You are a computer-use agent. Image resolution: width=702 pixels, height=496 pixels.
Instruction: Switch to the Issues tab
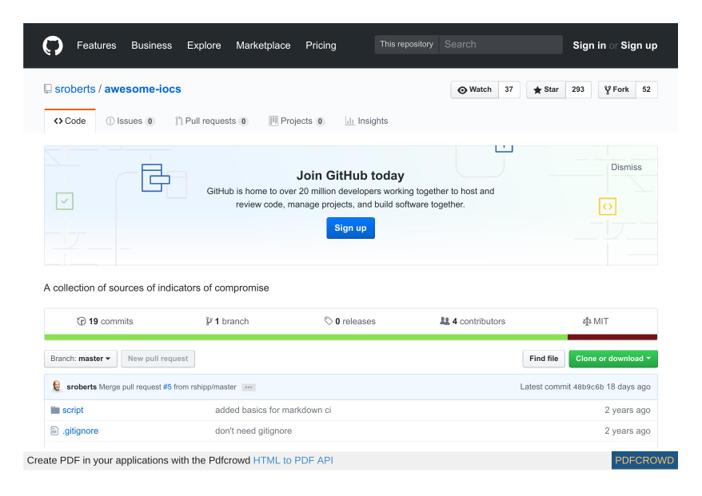[x=130, y=121]
